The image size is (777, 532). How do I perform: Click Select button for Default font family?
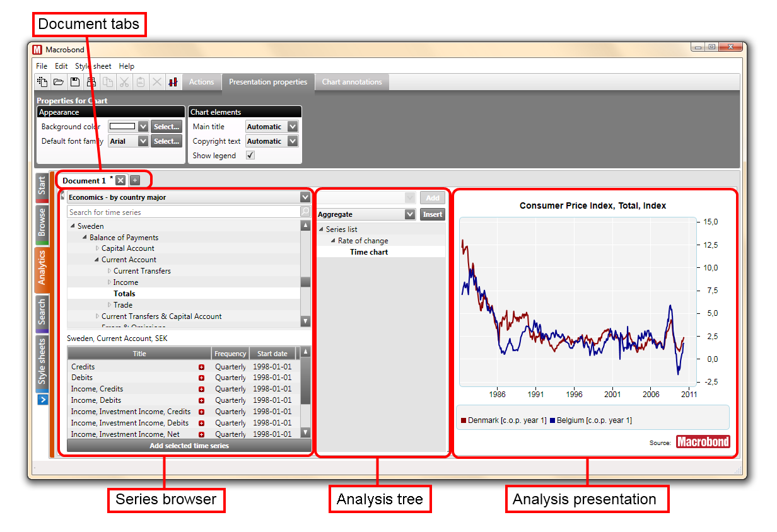pos(166,141)
